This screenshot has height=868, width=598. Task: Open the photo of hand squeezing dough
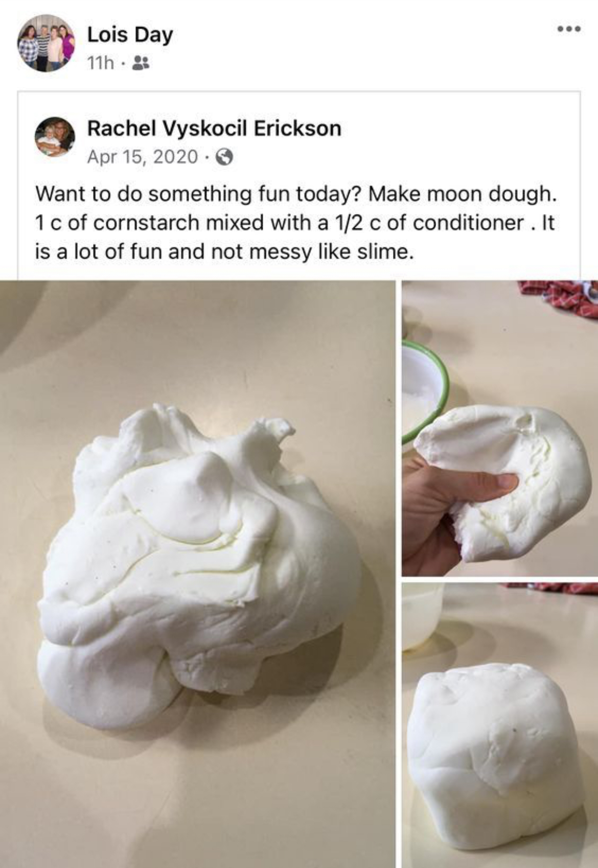[500, 428]
